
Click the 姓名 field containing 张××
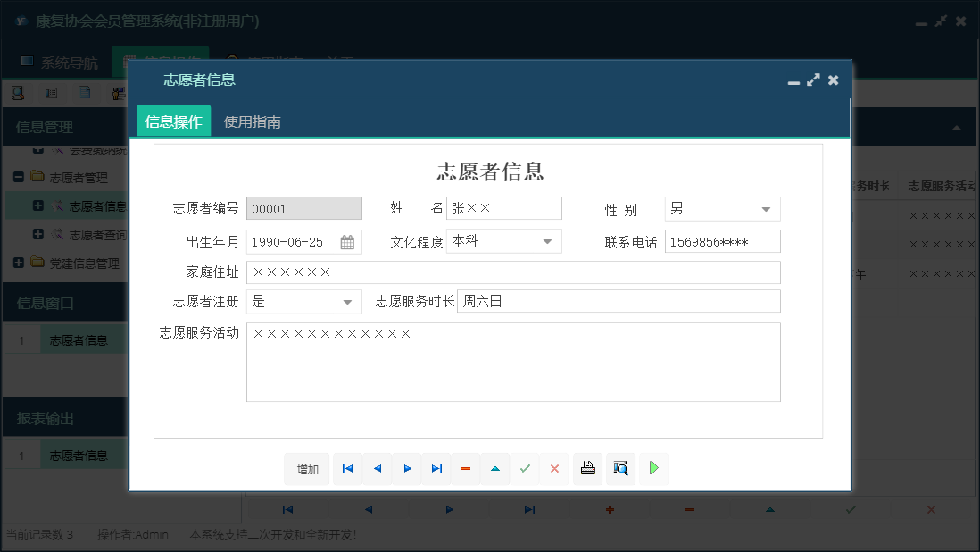(x=504, y=208)
